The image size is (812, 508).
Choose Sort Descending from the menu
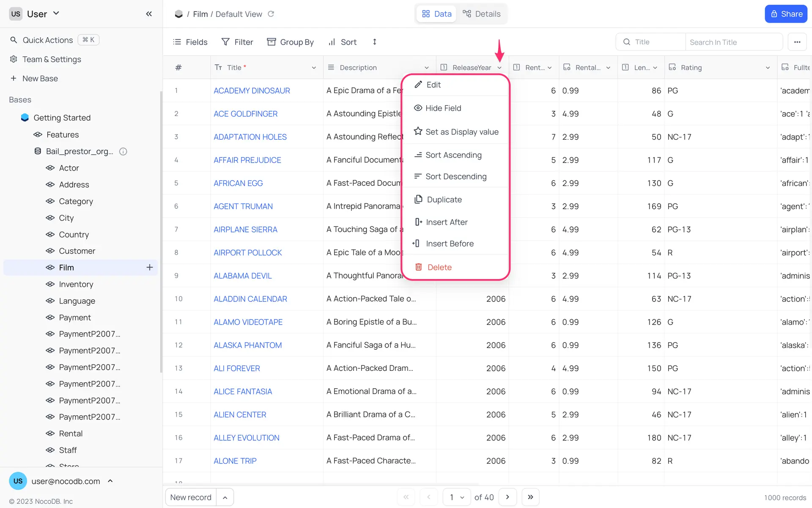[x=455, y=177]
